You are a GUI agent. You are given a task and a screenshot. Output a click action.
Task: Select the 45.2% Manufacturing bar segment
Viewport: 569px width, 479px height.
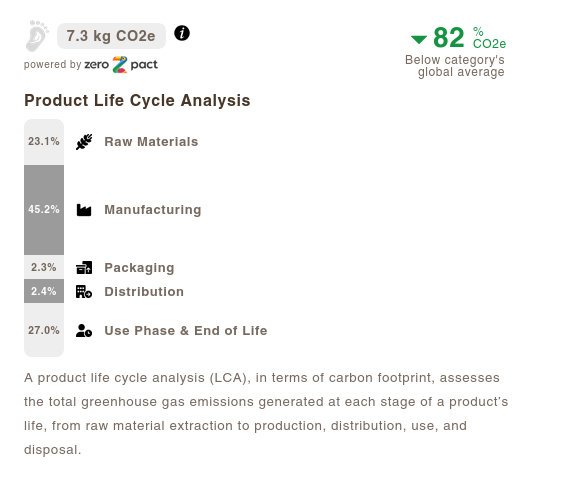click(x=44, y=210)
